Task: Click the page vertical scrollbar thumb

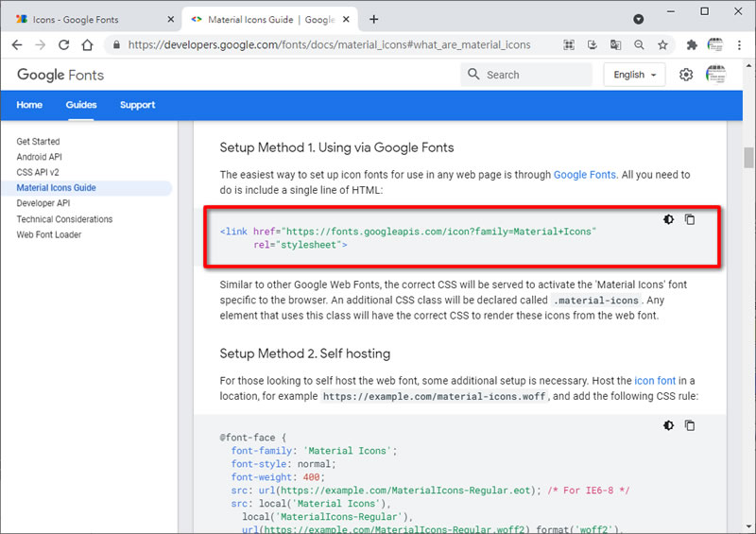Action: (x=748, y=157)
